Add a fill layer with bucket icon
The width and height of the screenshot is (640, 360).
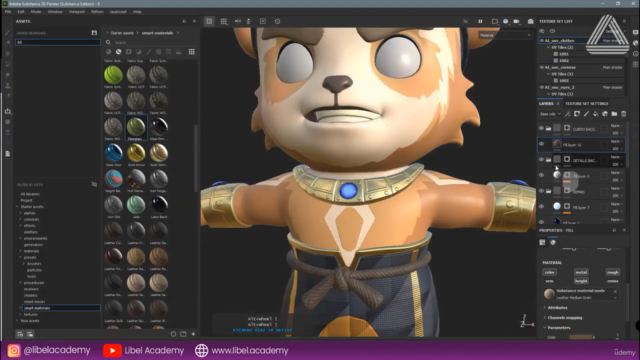[596, 114]
